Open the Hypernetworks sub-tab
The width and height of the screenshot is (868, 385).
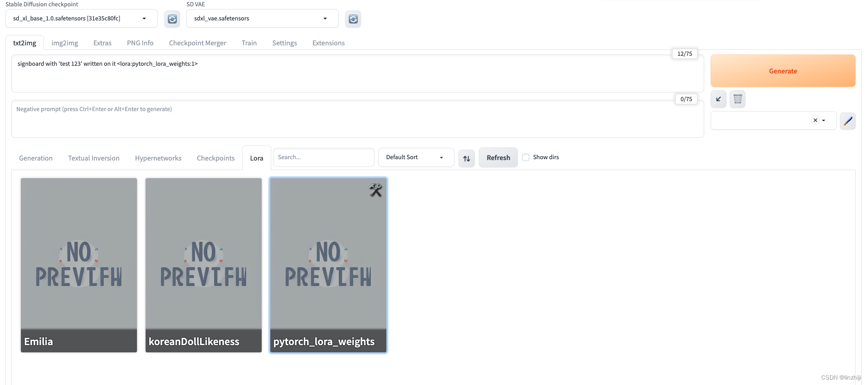[158, 158]
